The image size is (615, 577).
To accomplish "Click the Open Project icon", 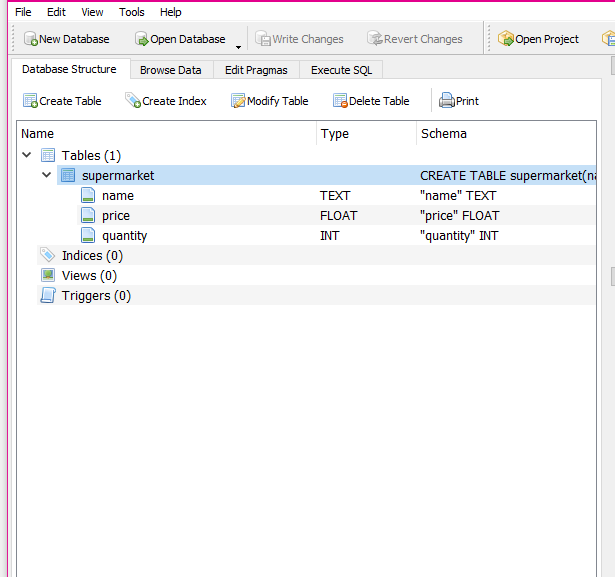I will click(x=506, y=39).
